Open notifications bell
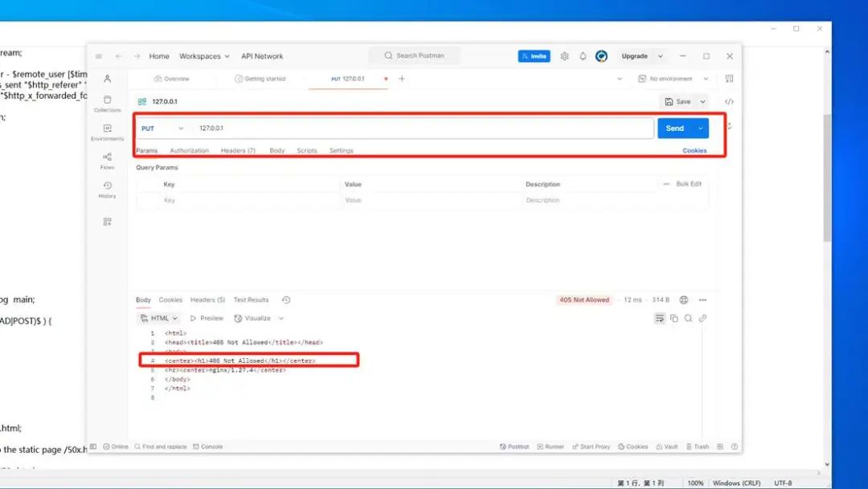 583,56
